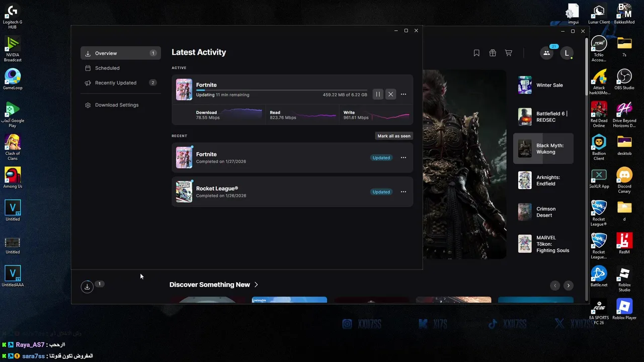Open Download Settings
The width and height of the screenshot is (644, 362).
121,105
